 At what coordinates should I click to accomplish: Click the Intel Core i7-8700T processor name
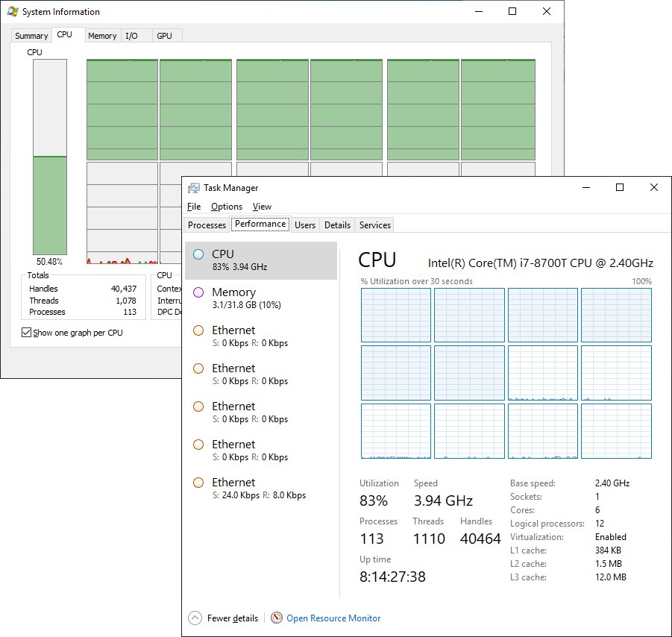coord(541,263)
